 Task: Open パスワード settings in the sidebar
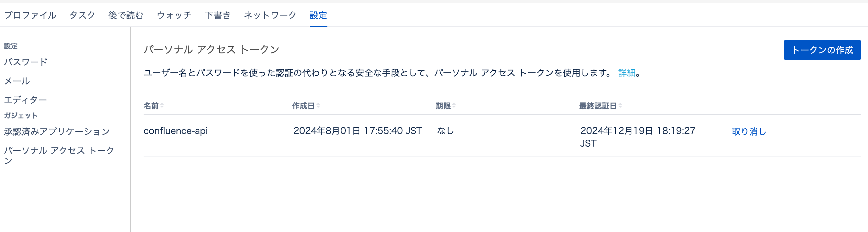[x=25, y=62]
